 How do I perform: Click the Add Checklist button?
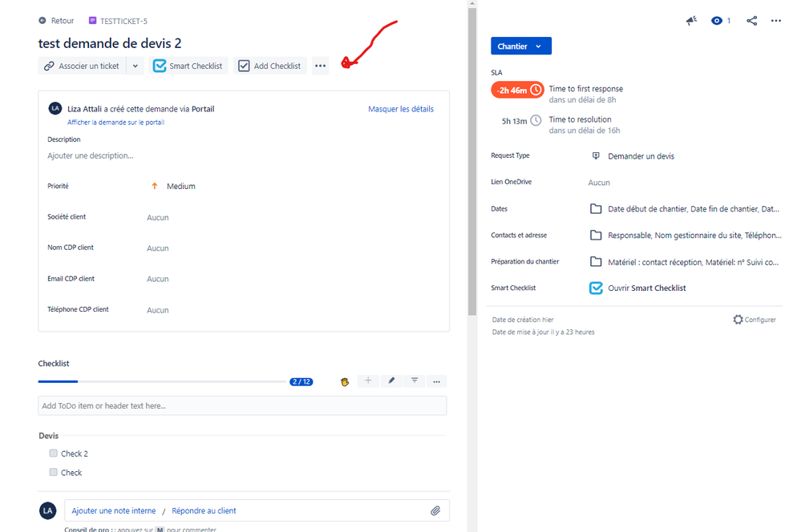coord(270,66)
